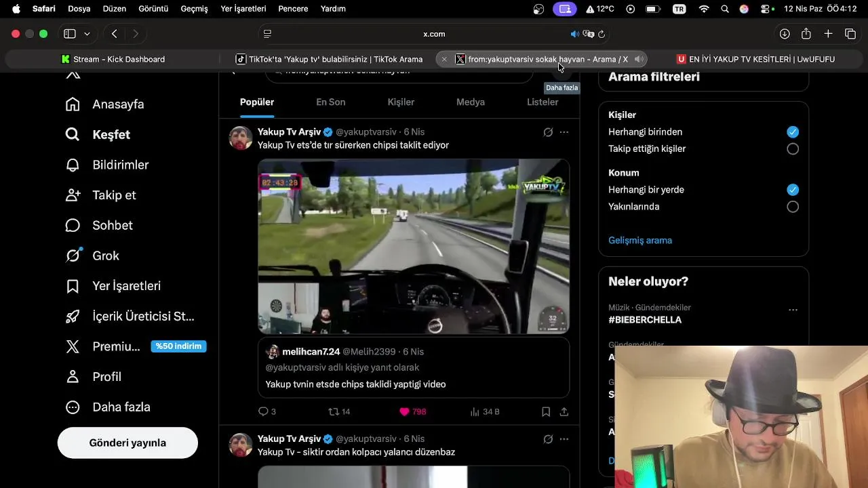This screenshot has width=868, height=488.
Task: Open Takip et people icon
Action: pyautogui.click(x=73, y=195)
